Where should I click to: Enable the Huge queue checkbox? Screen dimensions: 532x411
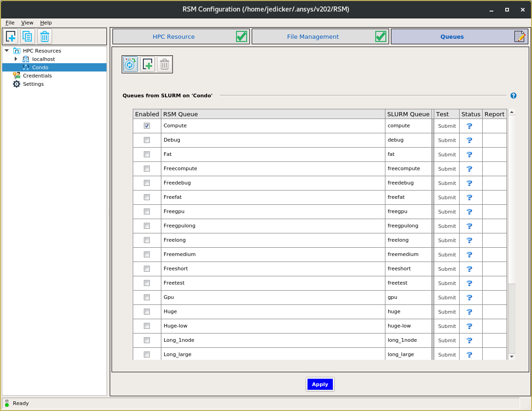pyautogui.click(x=147, y=311)
